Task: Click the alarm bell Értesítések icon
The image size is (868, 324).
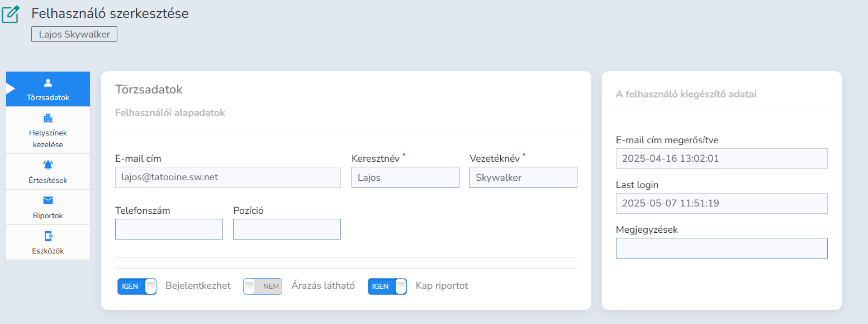Action: click(x=48, y=165)
